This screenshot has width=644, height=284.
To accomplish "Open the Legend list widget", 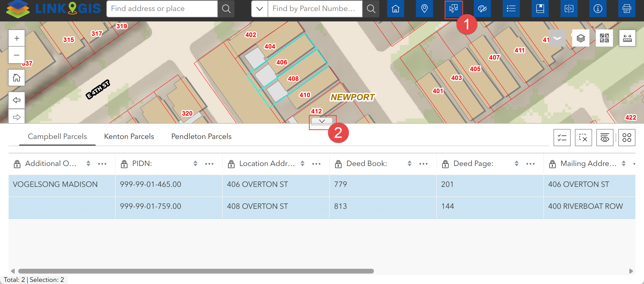I will click(511, 9).
